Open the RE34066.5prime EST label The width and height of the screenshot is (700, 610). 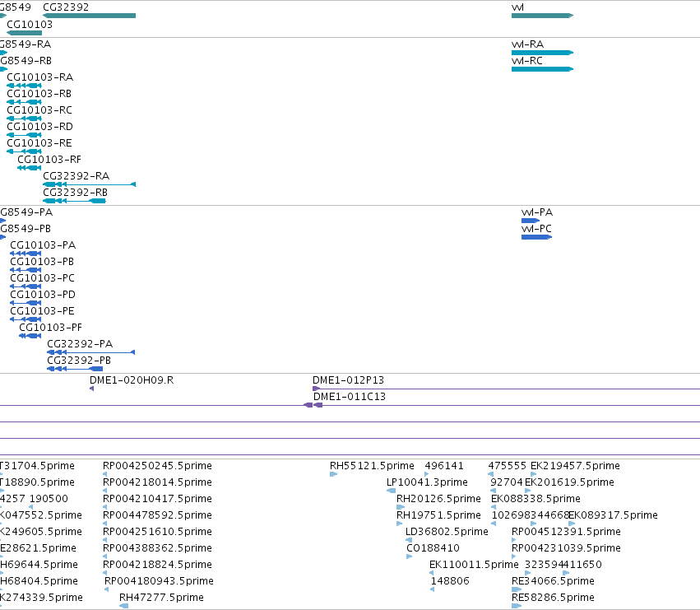(x=553, y=581)
